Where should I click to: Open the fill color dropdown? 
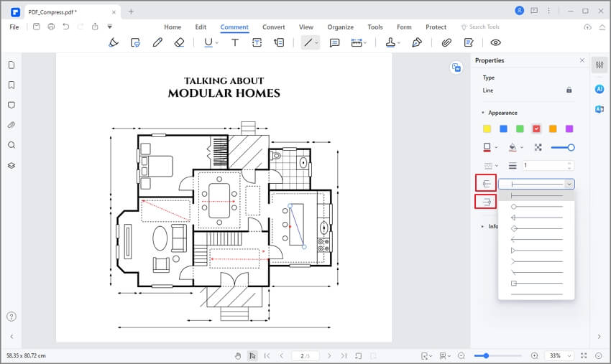(x=522, y=148)
